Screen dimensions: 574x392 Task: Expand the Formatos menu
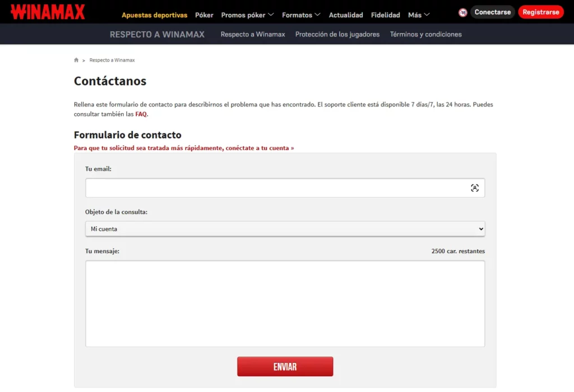point(301,15)
